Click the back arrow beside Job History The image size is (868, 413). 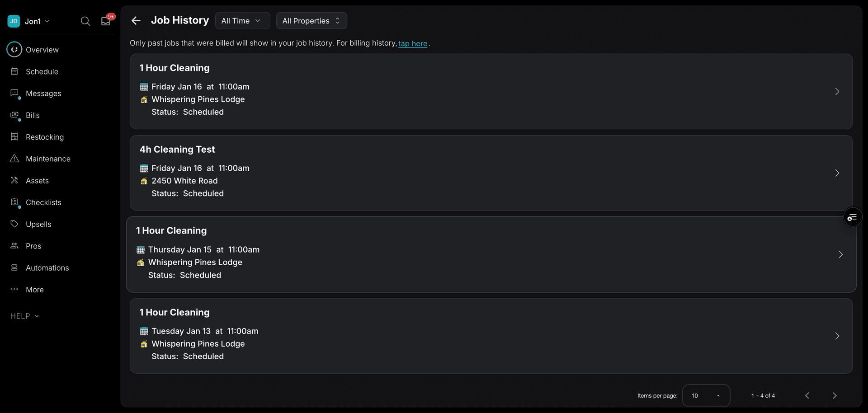(x=136, y=21)
